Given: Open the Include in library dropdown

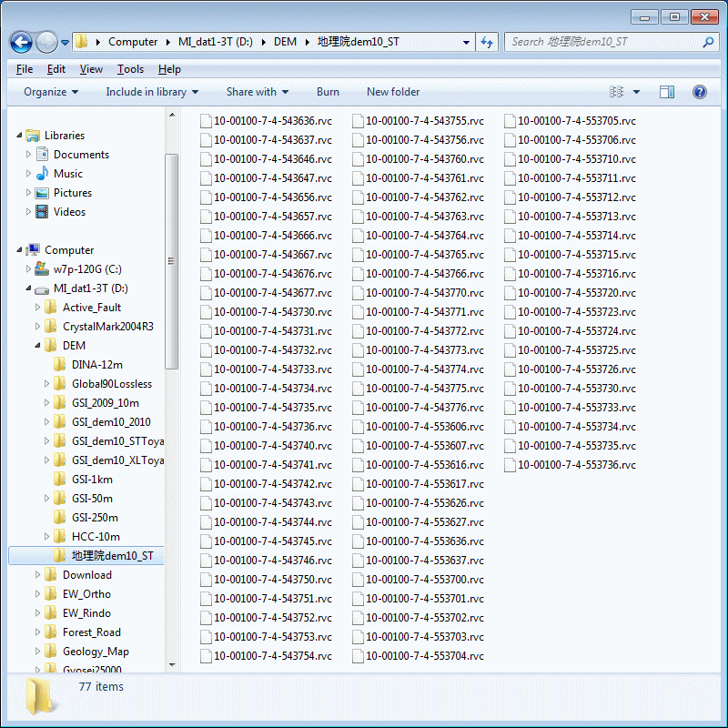Looking at the screenshot, I should 152,92.
